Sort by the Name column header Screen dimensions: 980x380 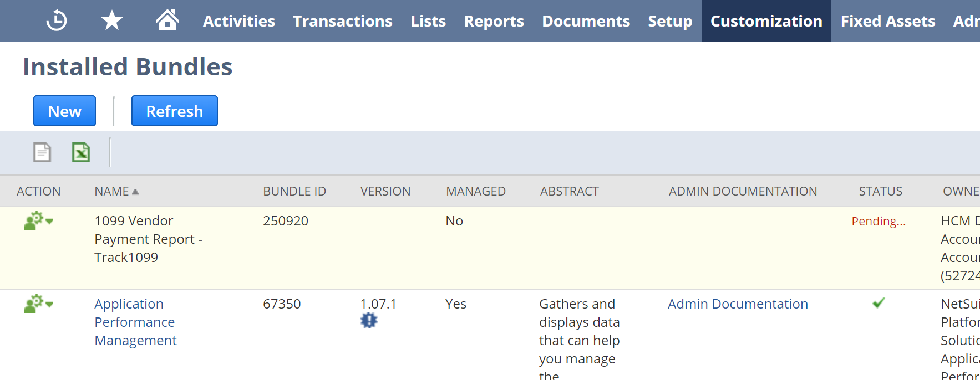click(x=116, y=191)
